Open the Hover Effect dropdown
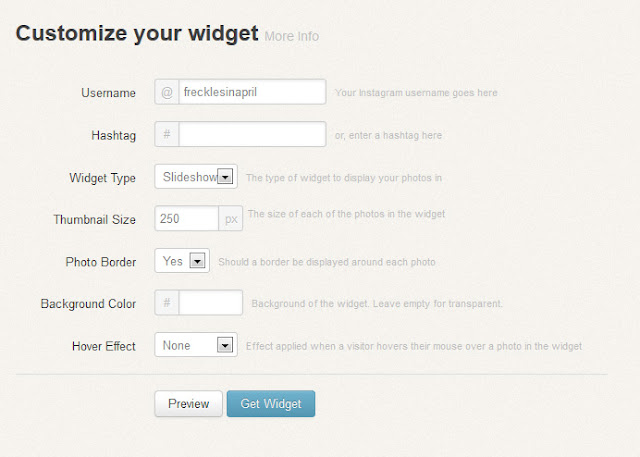Screen dimensions: 640x457 (225, 345)
